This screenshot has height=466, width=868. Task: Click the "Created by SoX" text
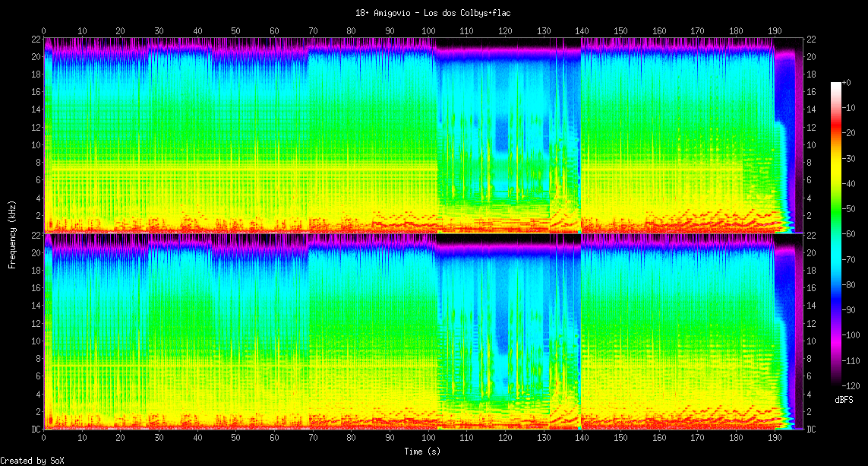click(32, 461)
